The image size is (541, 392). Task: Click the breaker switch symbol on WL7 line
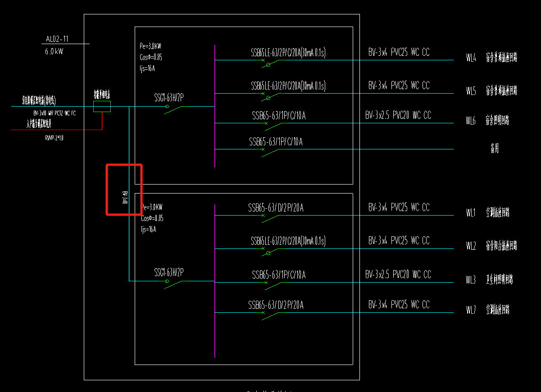coord(270,316)
